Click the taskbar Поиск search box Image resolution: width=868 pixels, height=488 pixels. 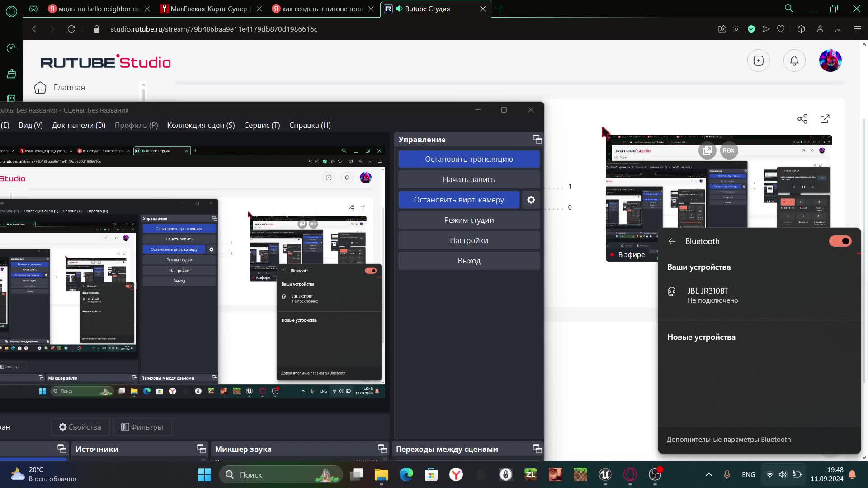click(x=281, y=474)
